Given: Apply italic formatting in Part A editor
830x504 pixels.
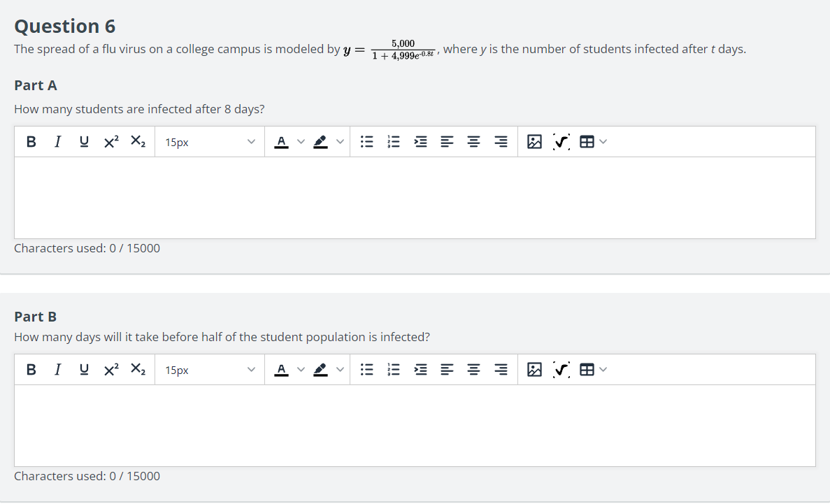Looking at the screenshot, I should (x=57, y=141).
